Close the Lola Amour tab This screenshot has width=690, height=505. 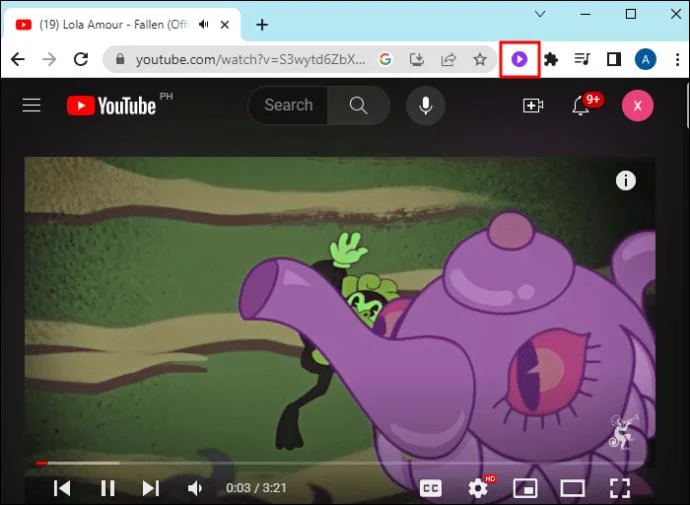224,25
